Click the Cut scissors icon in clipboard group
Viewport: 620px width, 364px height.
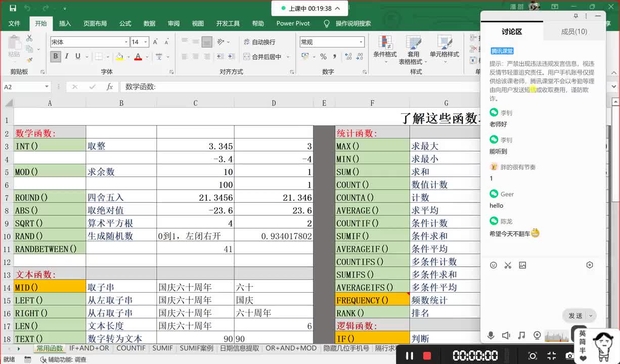(29, 38)
